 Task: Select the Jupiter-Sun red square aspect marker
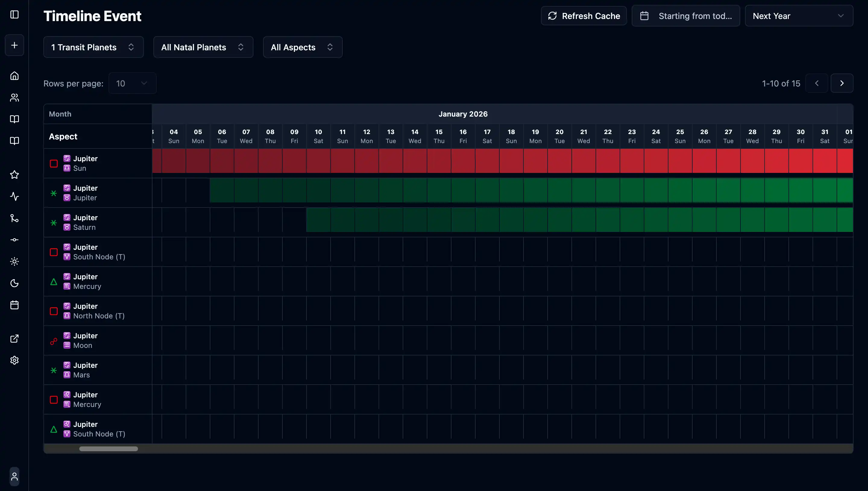tap(53, 163)
